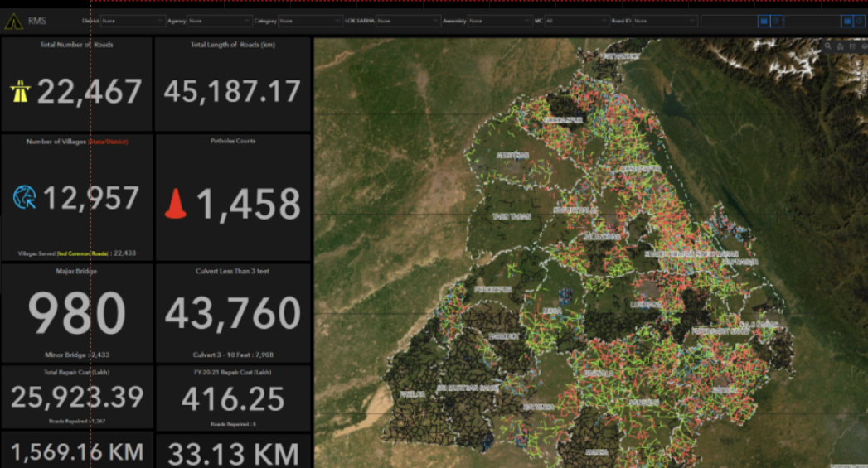
Task: Open the second date field's clock picker
Action: click(860, 21)
